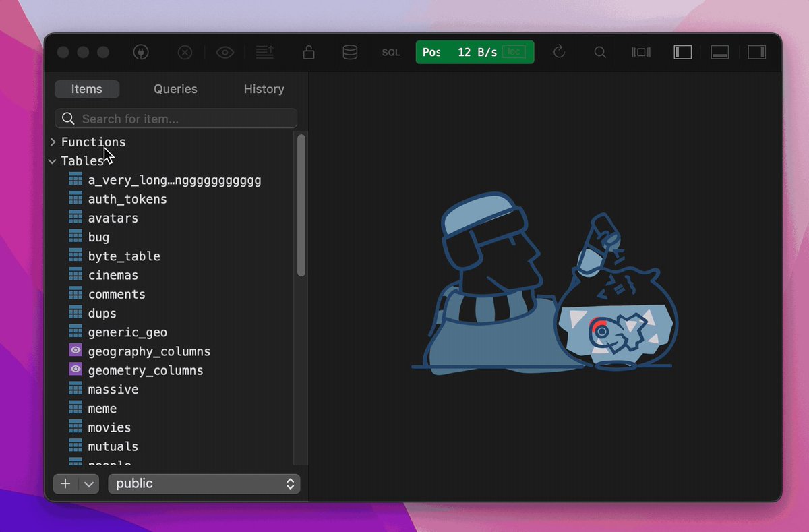
Task: Toggle the lock icon in the toolbar
Action: tap(309, 52)
